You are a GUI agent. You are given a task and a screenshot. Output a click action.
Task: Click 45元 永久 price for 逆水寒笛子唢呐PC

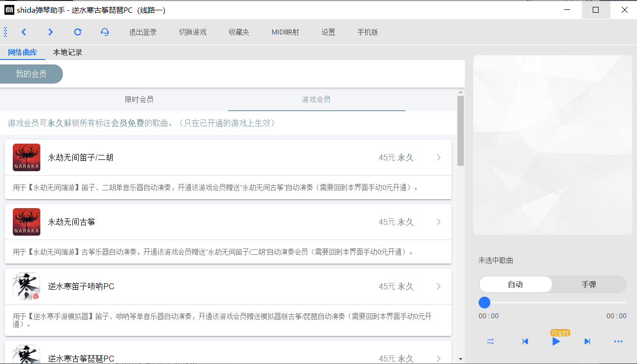[396, 286]
